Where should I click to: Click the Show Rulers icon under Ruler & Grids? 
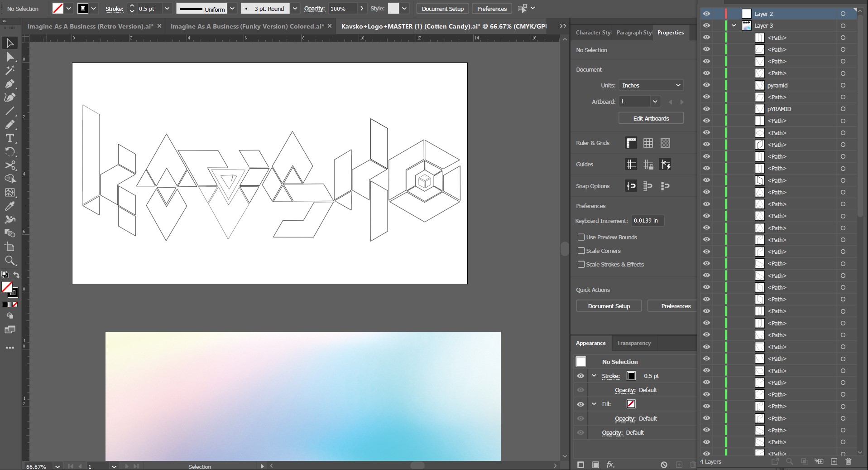point(631,143)
